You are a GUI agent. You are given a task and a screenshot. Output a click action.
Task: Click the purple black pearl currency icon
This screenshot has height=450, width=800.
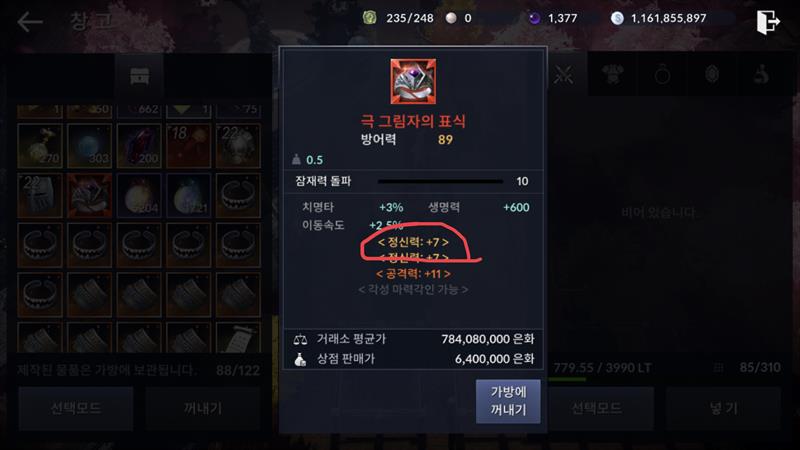point(534,18)
